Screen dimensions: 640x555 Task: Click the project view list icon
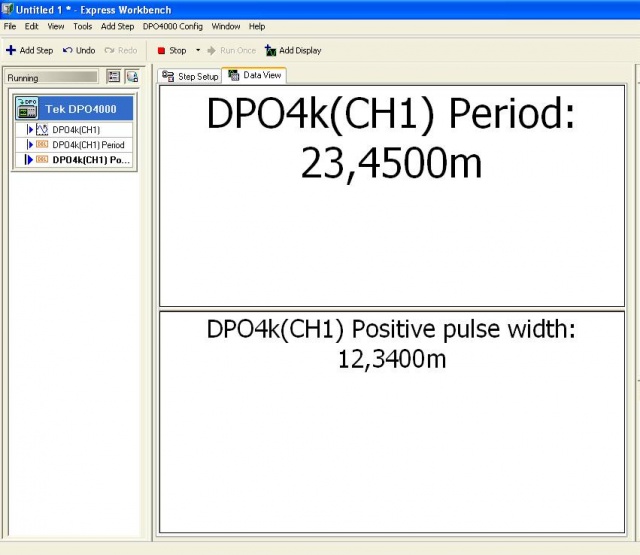tap(113, 76)
